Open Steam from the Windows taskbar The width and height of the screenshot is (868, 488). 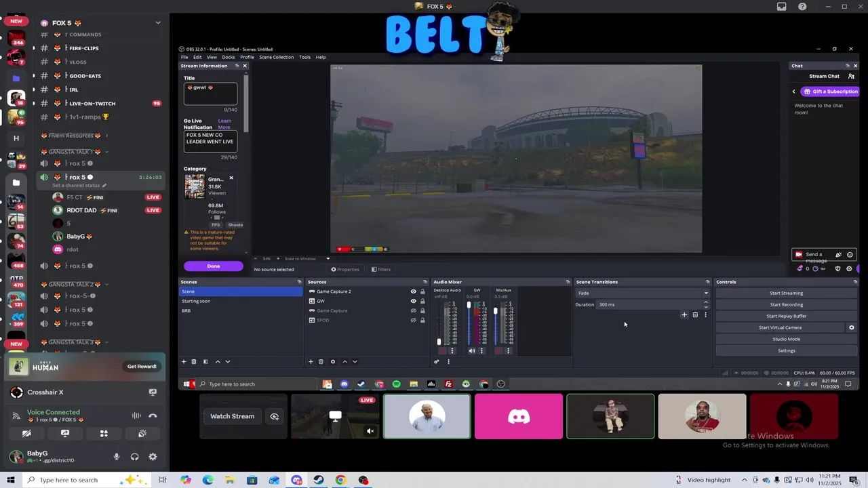point(319,480)
